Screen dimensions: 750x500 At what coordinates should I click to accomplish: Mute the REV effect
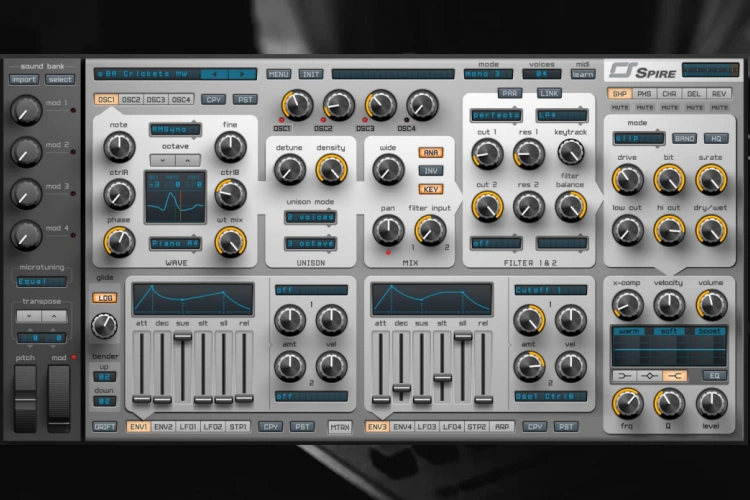coord(719,108)
